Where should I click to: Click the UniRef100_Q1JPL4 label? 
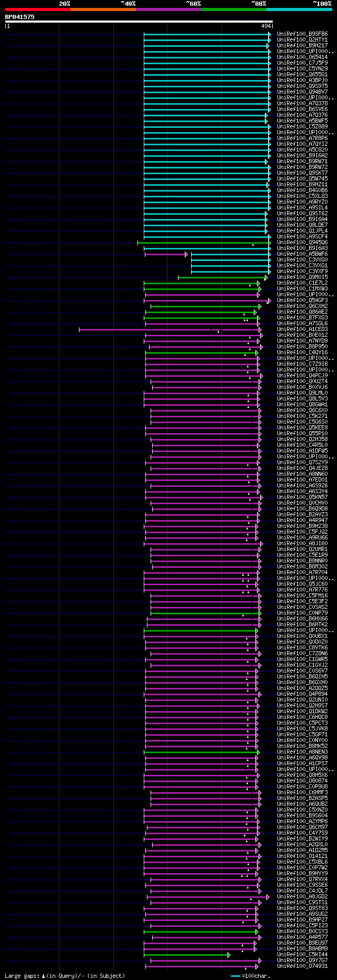click(x=302, y=231)
